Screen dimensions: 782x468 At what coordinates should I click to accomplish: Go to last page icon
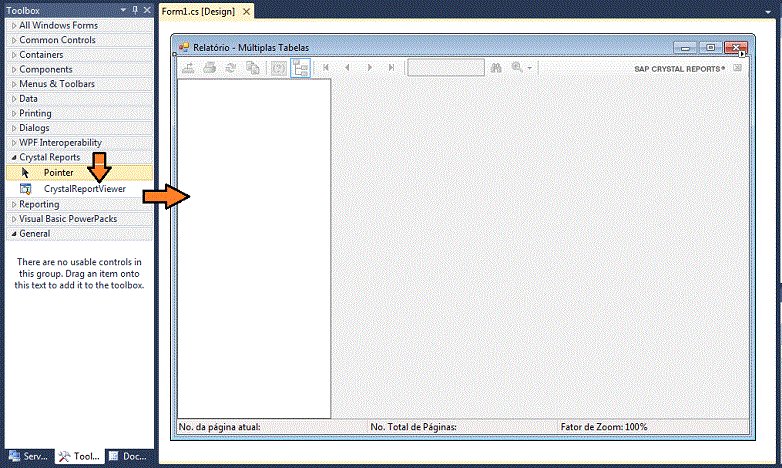[391, 67]
